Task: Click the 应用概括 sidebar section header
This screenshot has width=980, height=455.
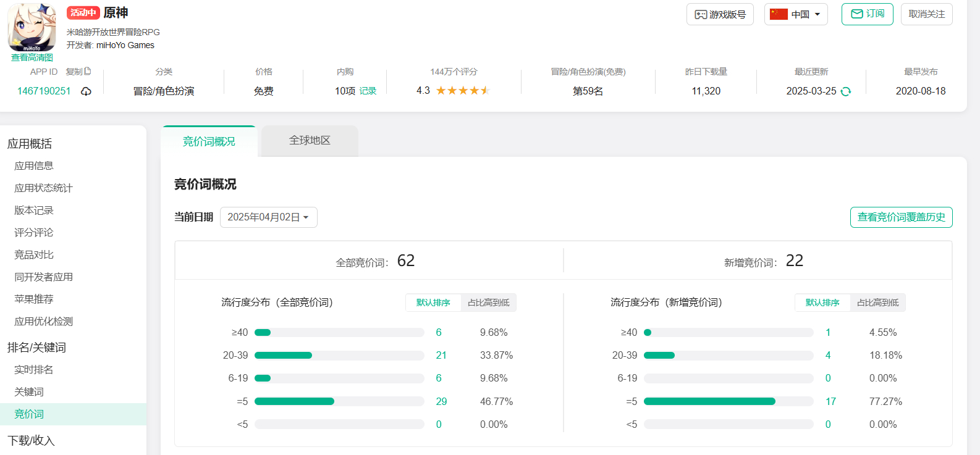Action: click(30, 144)
